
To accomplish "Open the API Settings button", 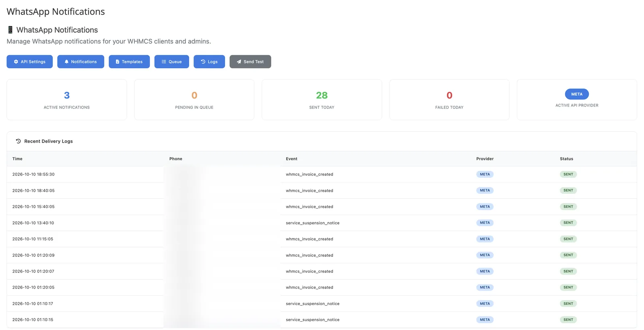I will pos(29,61).
